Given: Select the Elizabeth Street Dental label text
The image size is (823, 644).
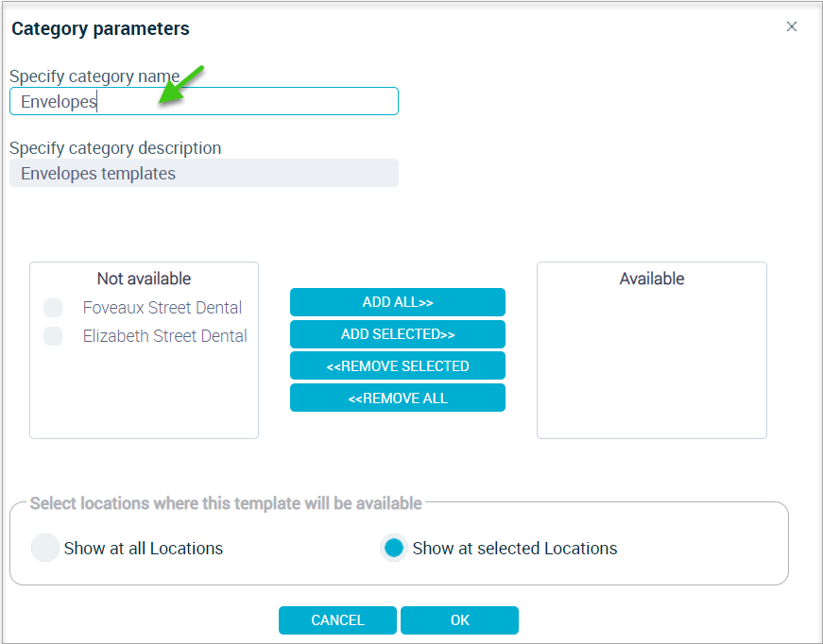Looking at the screenshot, I should click(164, 335).
